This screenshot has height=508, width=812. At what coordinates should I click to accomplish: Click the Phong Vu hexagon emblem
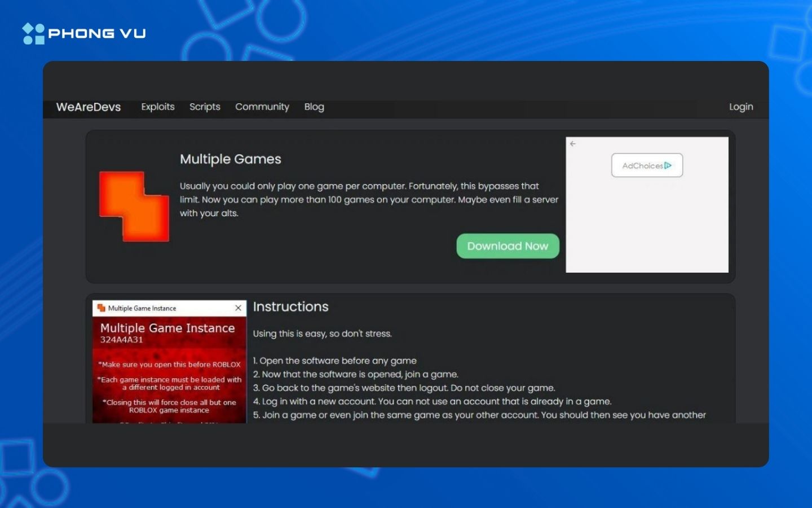(x=32, y=33)
